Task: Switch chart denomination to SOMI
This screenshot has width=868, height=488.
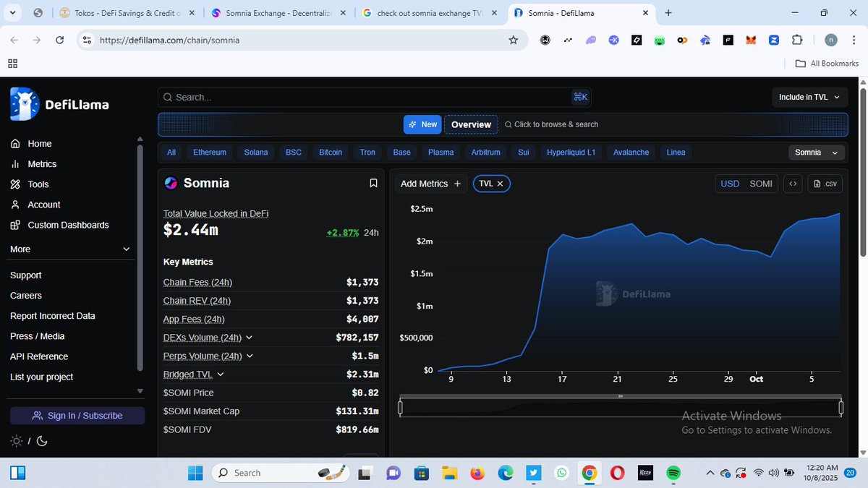Action: pyautogui.click(x=761, y=184)
